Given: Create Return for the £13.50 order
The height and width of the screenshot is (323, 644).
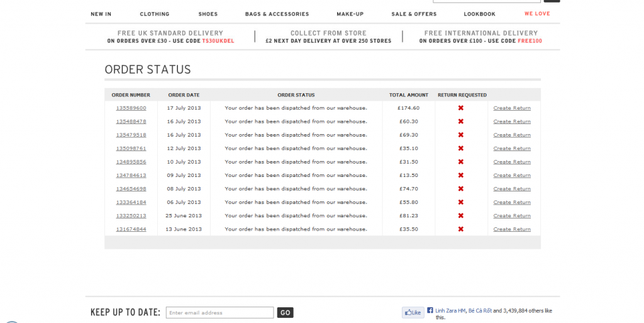Looking at the screenshot, I should 512,176.
